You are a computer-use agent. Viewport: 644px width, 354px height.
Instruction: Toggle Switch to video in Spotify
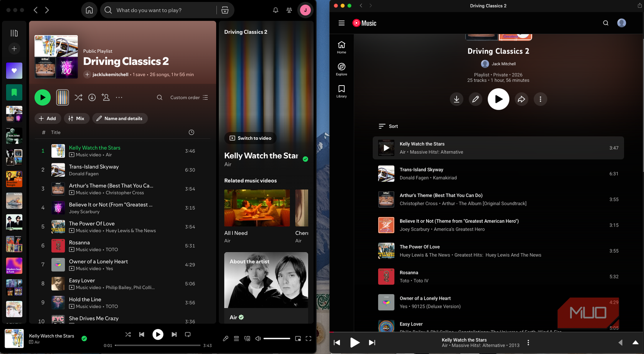[250, 138]
